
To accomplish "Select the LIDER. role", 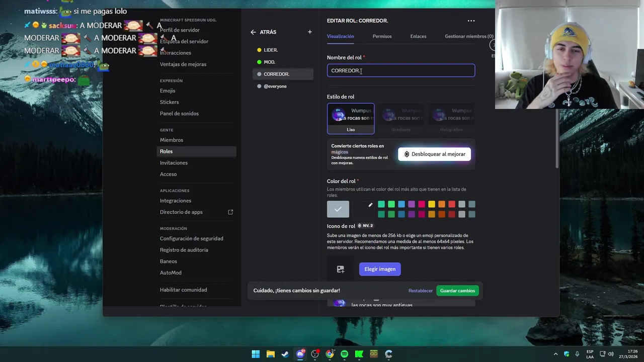I will click(x=283, y=50).
